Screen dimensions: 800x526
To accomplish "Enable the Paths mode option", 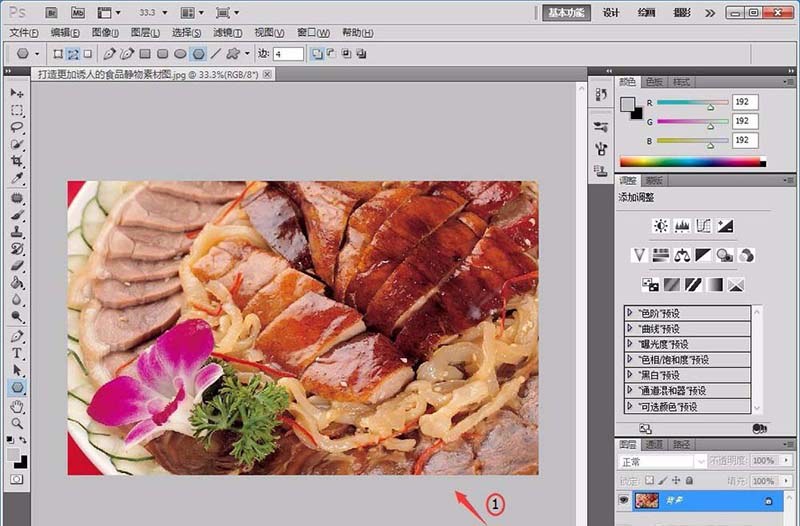I will [73, 53].
